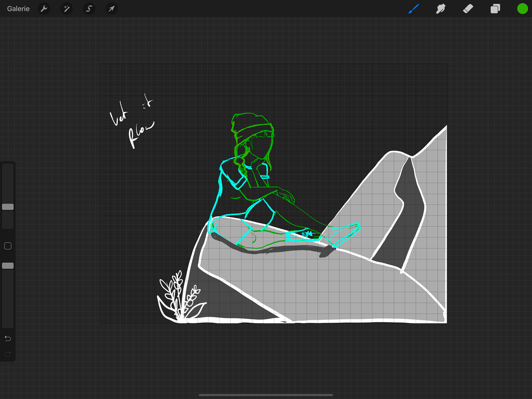The width and height of the screenshot is (532, 399).
Task: Select the Brush paint tool
Action: coord(413,9)
